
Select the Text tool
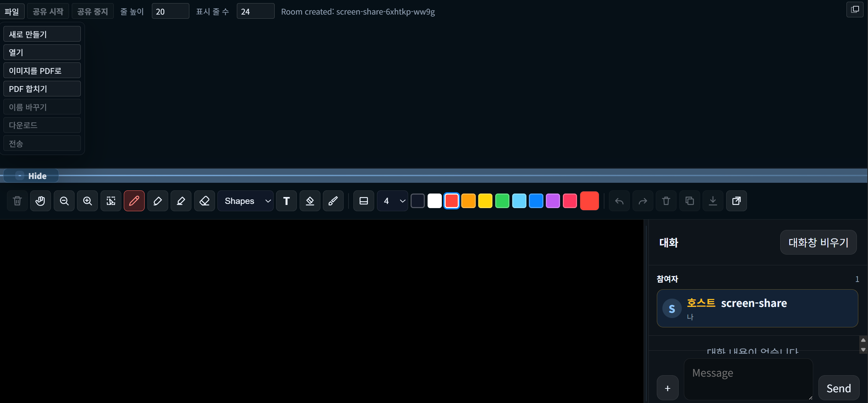pos(286,201)
